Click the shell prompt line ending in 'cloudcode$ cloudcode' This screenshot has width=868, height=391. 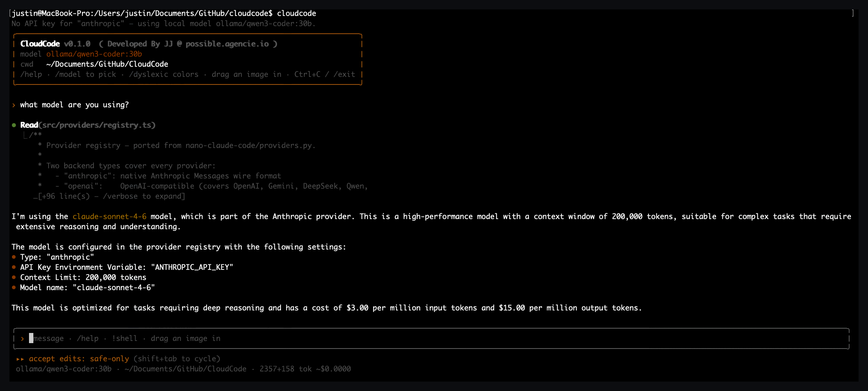[x=164, y=13]
